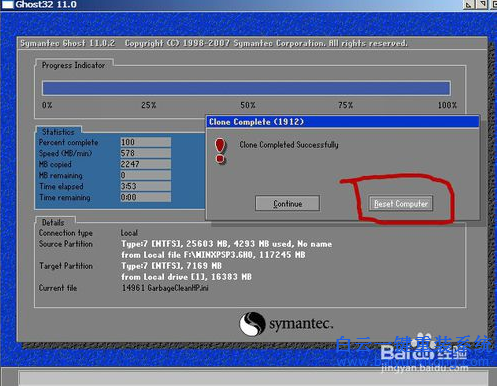Click current file '14961 GarbageCleanHP.ini'
Screen dimensions: 497x387
[165, 288]
